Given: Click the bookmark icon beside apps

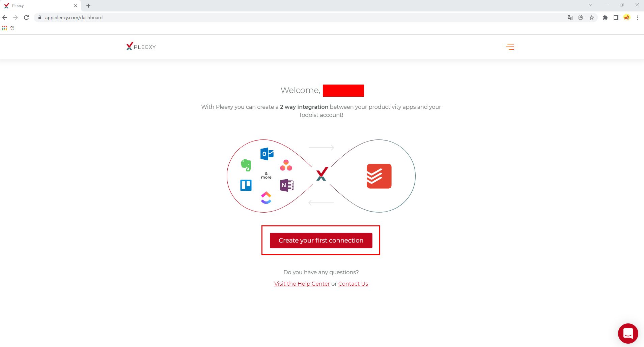Looking at the screenshot, I should coord(12,28).
